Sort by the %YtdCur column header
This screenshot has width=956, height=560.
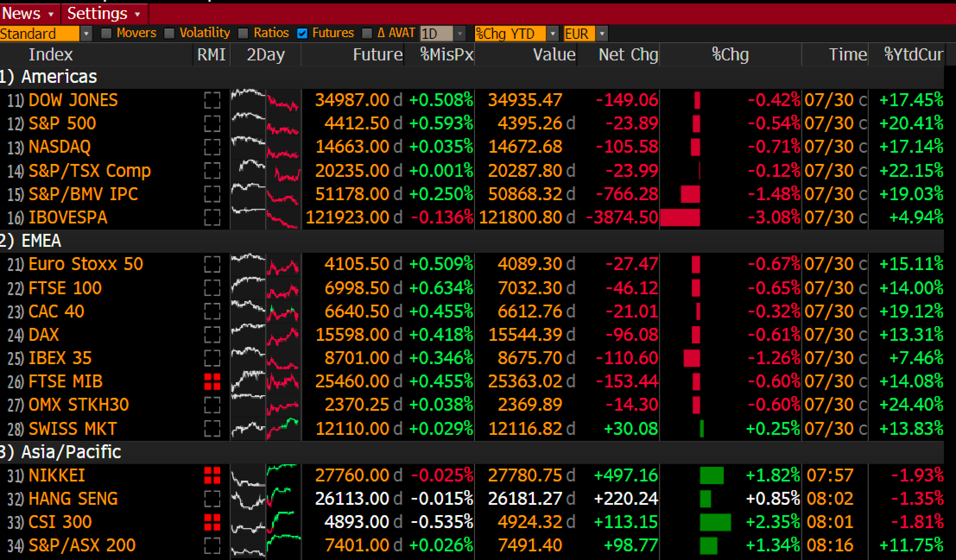point(913,54)
